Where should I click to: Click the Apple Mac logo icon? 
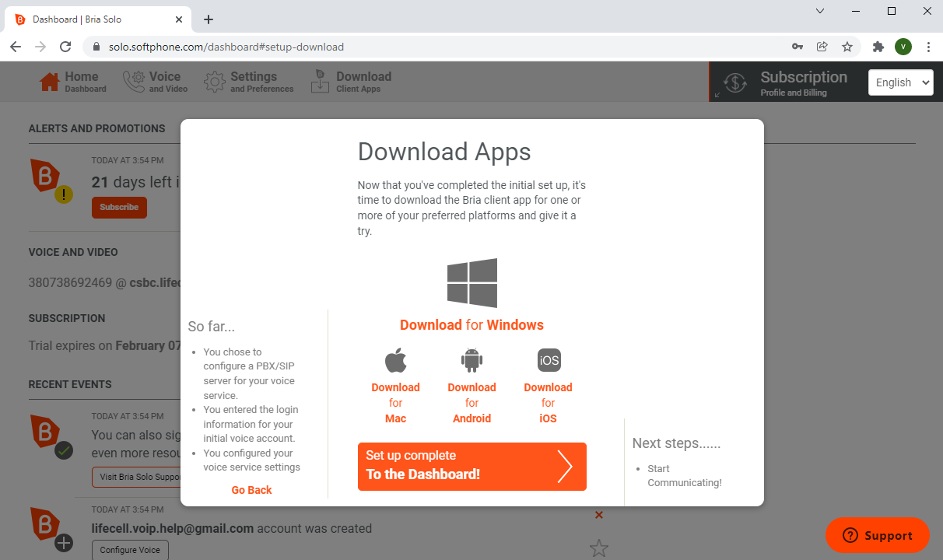click(x=396, y=361)
